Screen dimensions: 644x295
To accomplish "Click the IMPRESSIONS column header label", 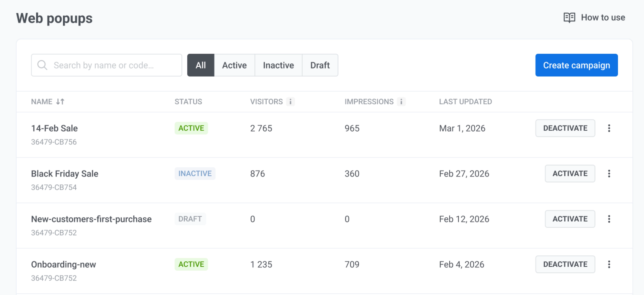I will [x=369, y=101].
